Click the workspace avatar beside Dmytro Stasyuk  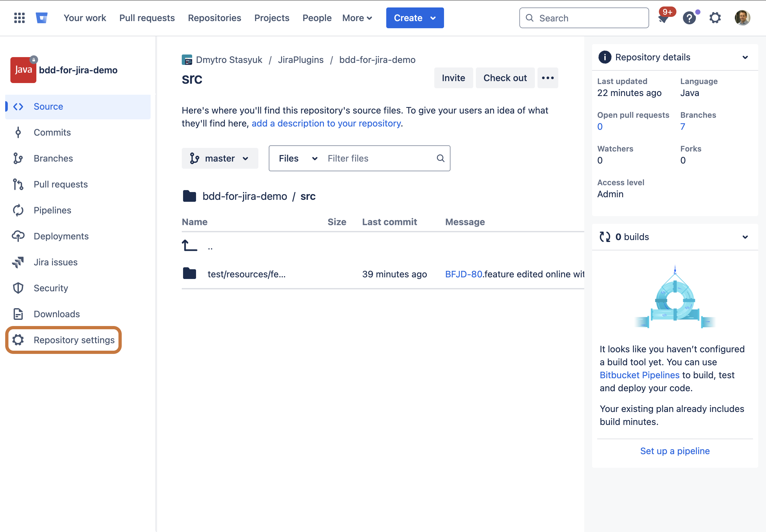click(187, 60)
